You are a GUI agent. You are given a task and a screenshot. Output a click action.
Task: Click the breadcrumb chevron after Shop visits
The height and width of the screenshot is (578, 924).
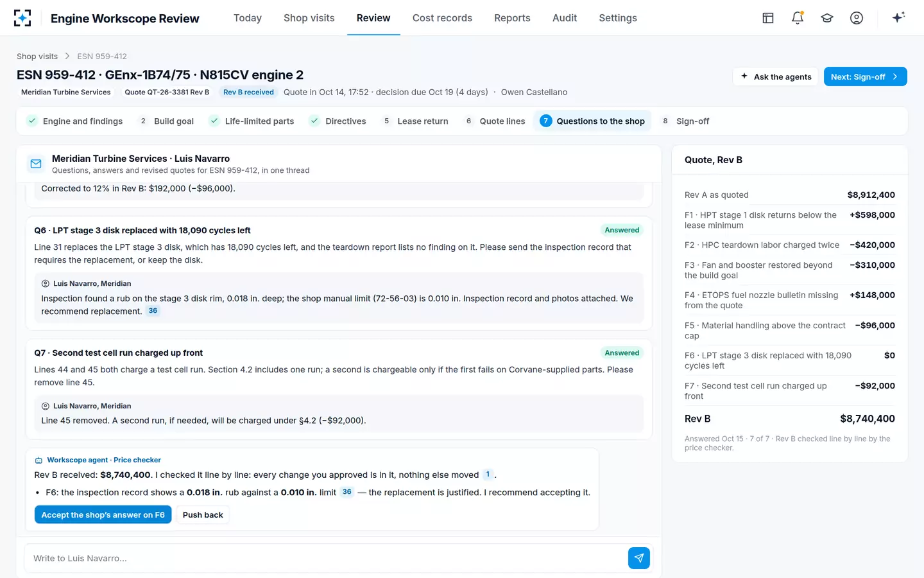67,57
